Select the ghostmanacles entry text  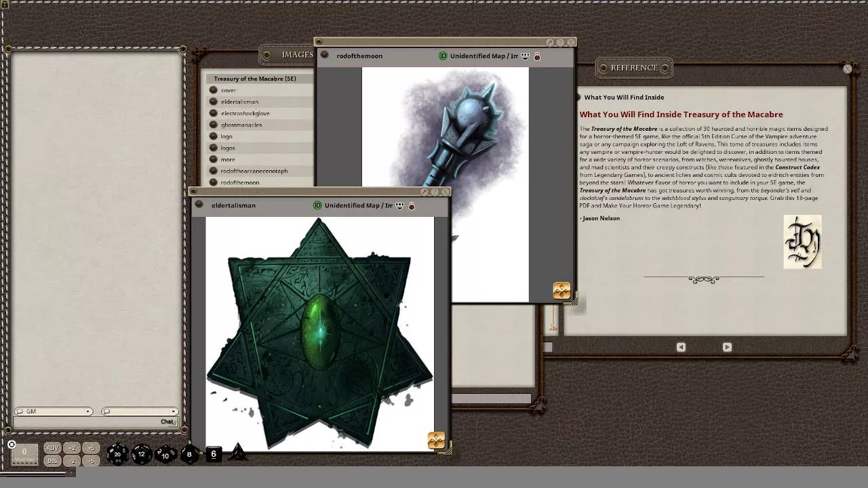click(x=241, y=125)
